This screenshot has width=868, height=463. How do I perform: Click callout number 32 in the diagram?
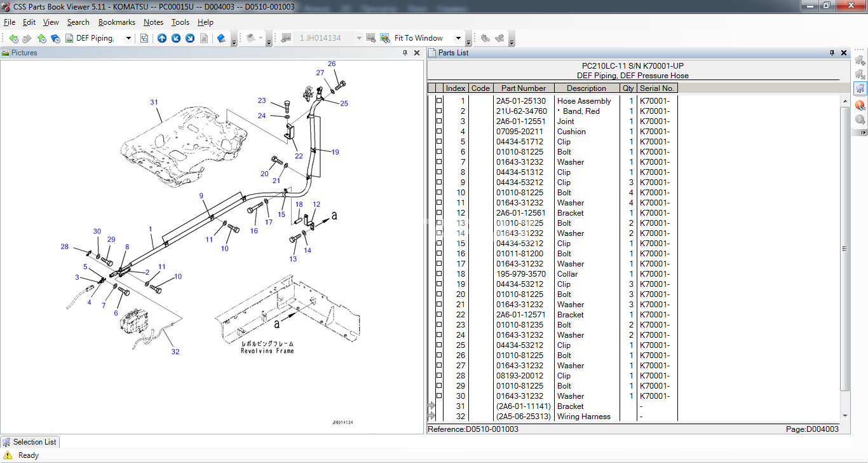(x=175, y=352)
